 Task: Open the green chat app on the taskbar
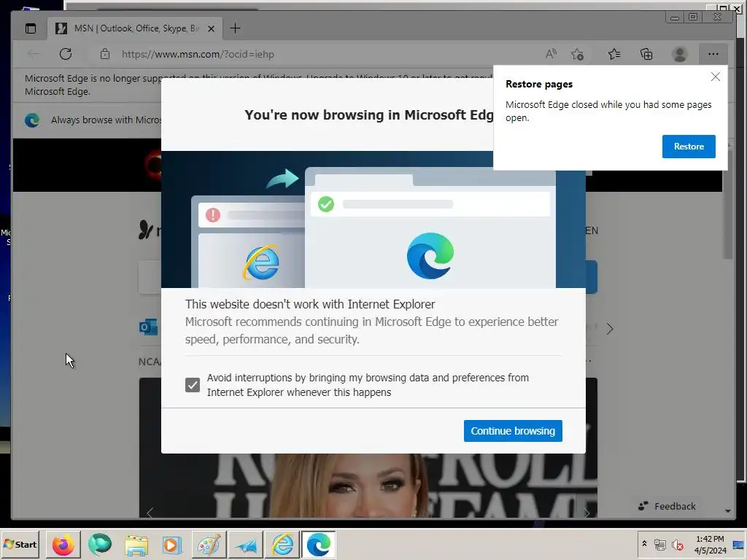[99, 544]
